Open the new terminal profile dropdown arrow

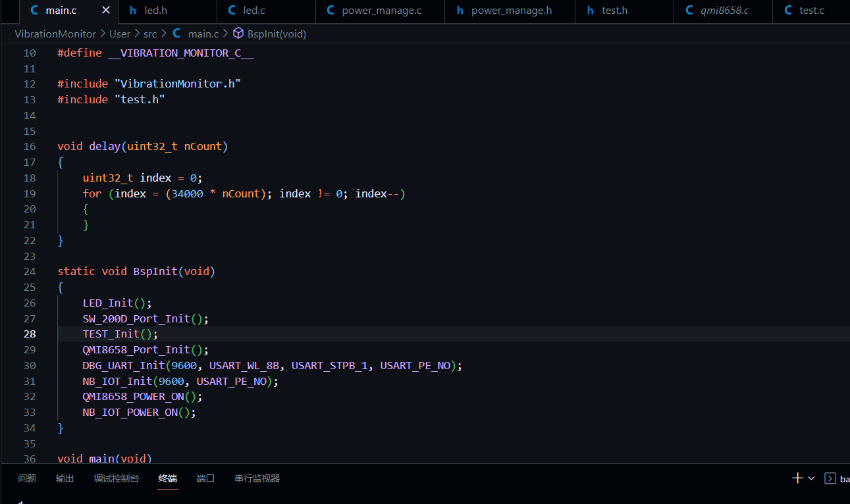[x=811, y=478]
